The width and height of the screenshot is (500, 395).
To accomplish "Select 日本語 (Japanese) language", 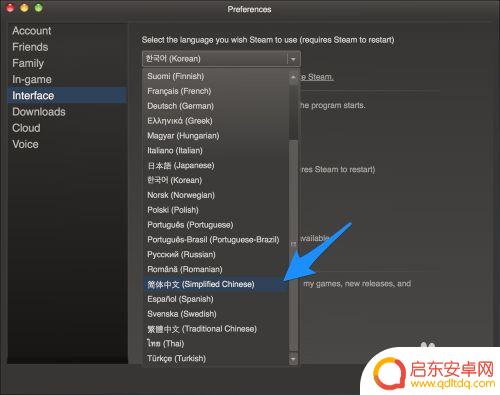I will (216, 165).
